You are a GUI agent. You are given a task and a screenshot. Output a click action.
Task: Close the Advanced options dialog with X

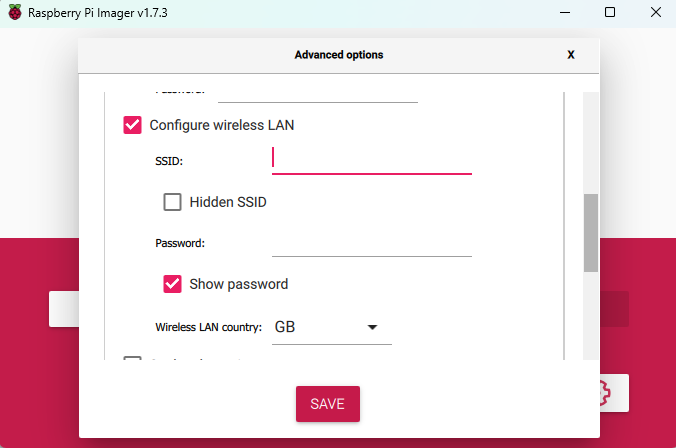(x=571, y=55)
